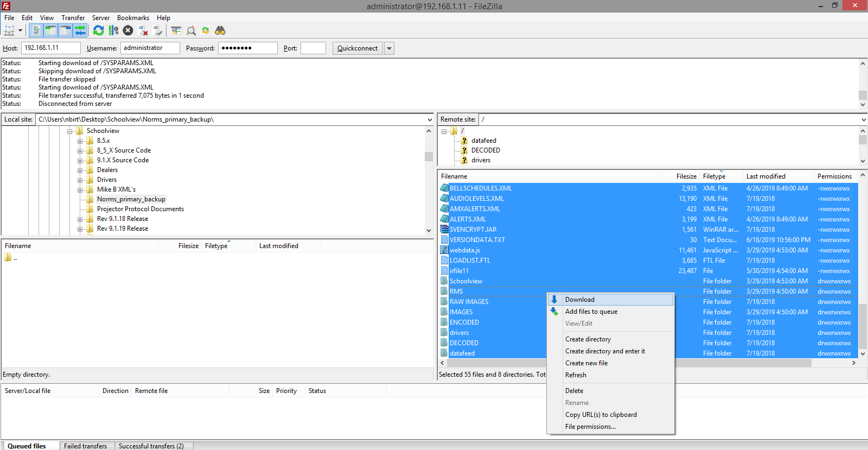The height and width of the screenshot is (450, 868).
Task: Click the binoculars Search remote files icon
Action: [220, 31]
